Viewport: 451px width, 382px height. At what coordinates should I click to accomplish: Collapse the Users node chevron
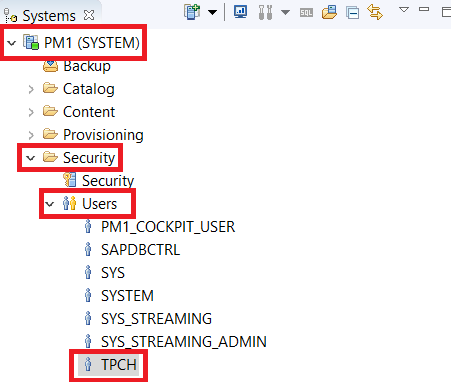50,204
